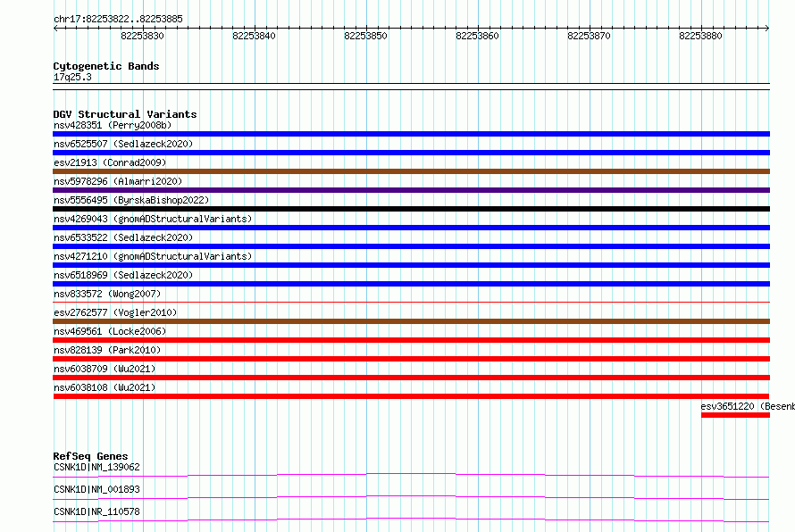Click ruler position 82253840
The height and width of the screenshot is (532, 795).
click(x=254, y=36)
